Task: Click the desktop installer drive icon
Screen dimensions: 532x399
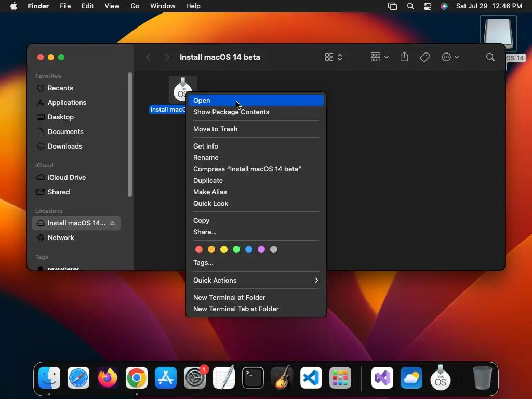Action: [x=498, y=34]
